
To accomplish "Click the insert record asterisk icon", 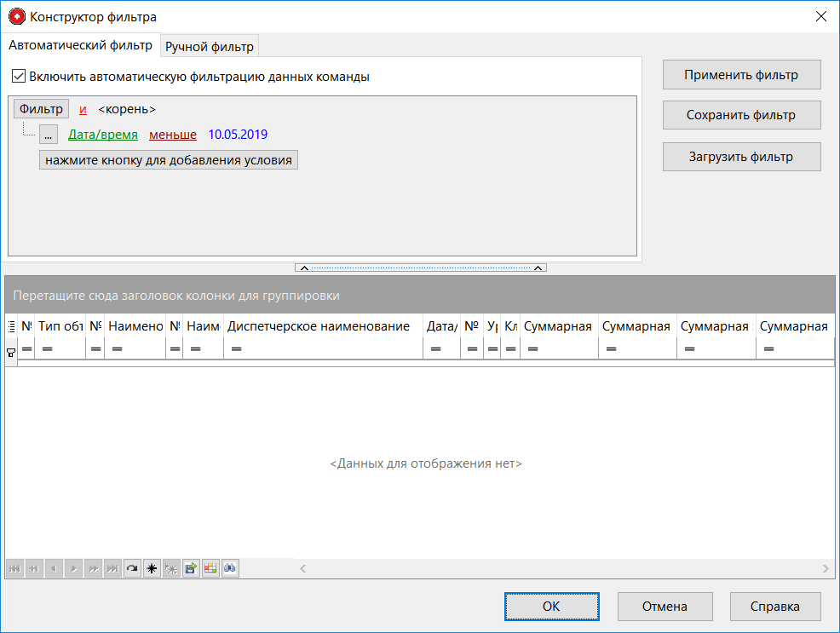I will (152, 568).
